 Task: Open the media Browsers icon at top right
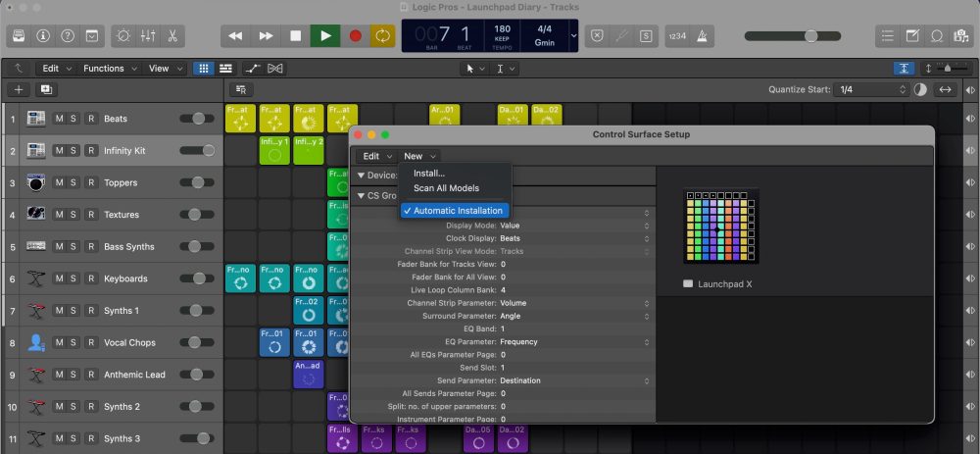pos(961,36)
